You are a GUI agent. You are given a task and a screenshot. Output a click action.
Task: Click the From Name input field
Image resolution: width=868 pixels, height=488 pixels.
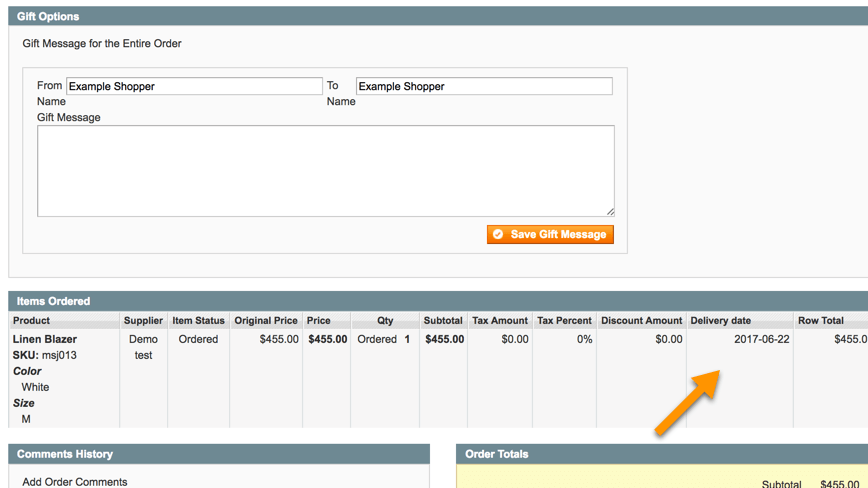pos(194,87)
